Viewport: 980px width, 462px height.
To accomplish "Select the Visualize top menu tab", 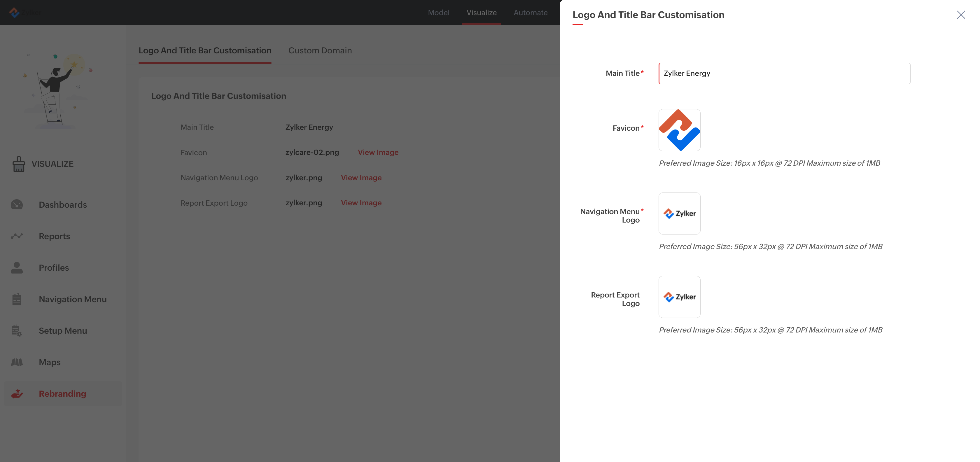I will [x=481, y=13].
